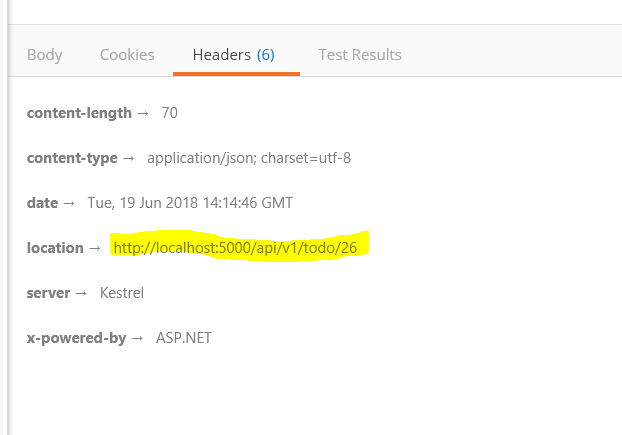Open the Cookies tab
Screen dimensions: 622x435
pos(127,55)
